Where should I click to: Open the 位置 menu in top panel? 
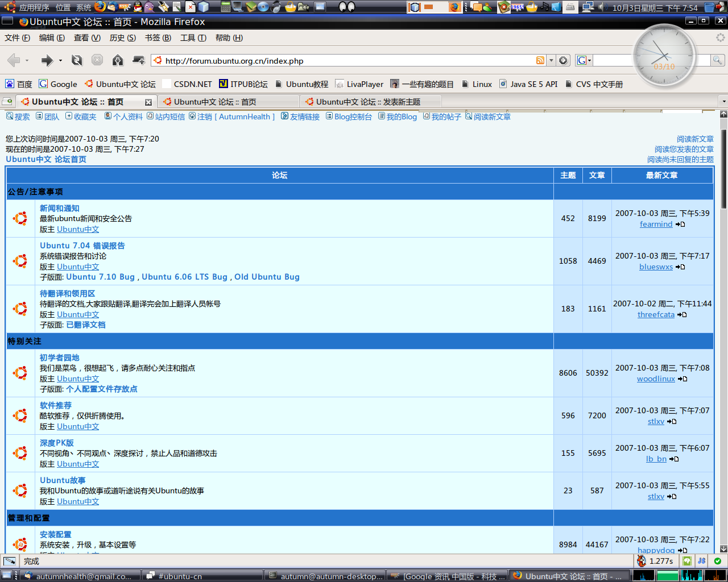coord(63,7)
